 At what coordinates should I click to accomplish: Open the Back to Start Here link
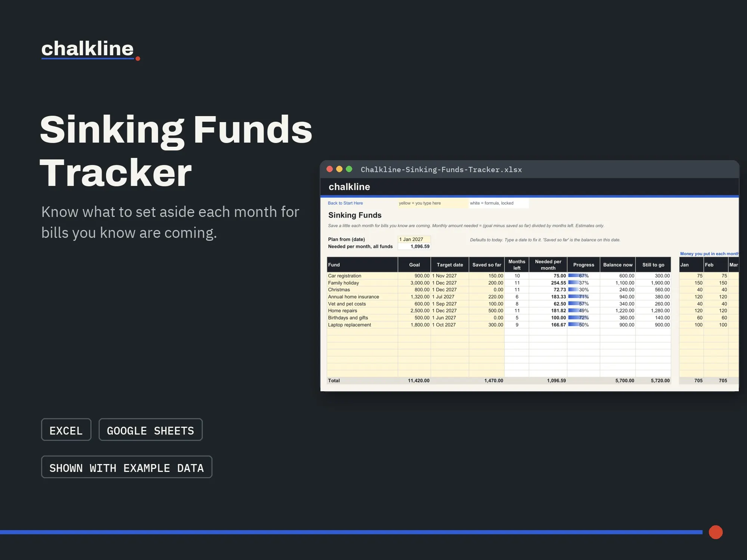(345, 203)
